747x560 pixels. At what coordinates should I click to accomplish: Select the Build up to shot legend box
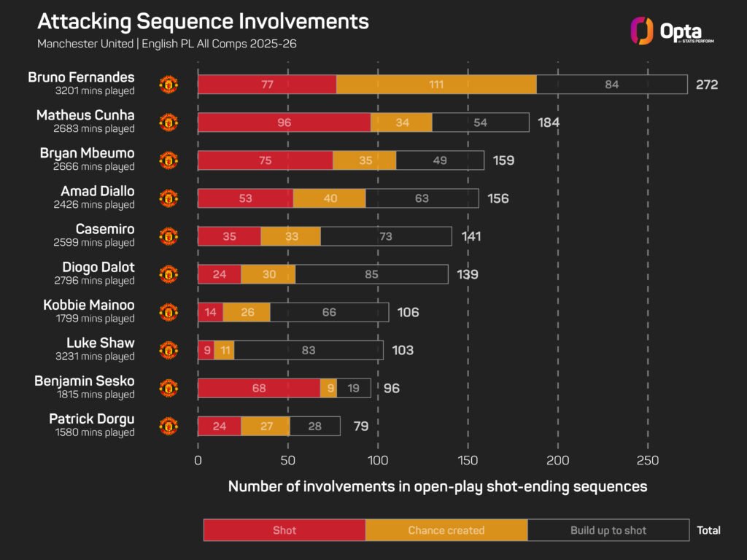coord(608,530)
